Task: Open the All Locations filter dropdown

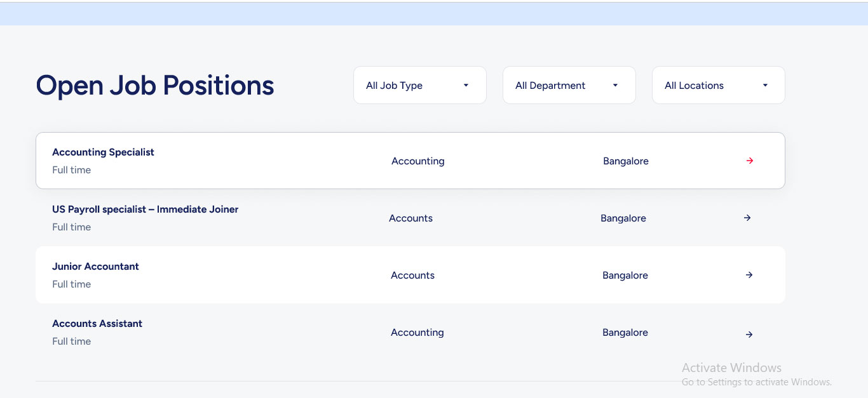Action: 718,85
